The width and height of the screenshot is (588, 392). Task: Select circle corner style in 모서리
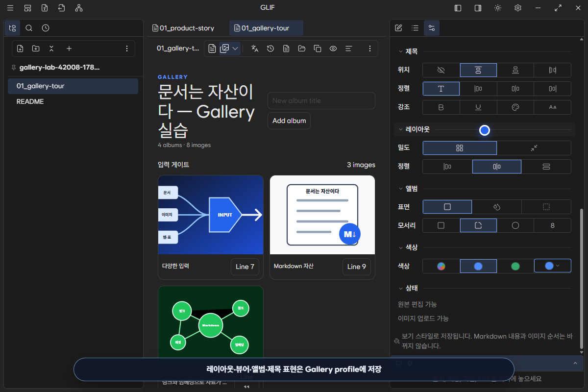[515, 225]
